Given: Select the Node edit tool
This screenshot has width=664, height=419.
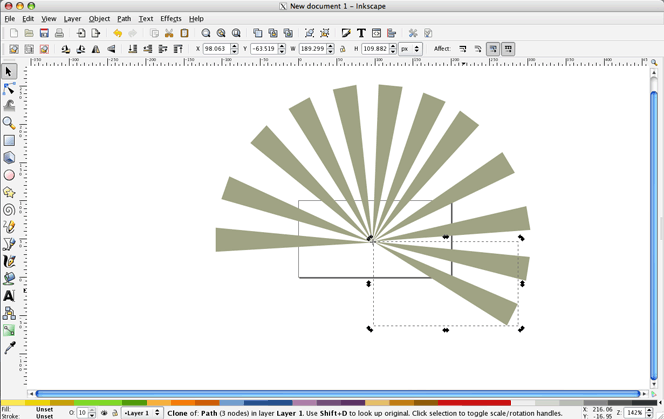Looking at the screenshot, I should click(x=9, y=89).
